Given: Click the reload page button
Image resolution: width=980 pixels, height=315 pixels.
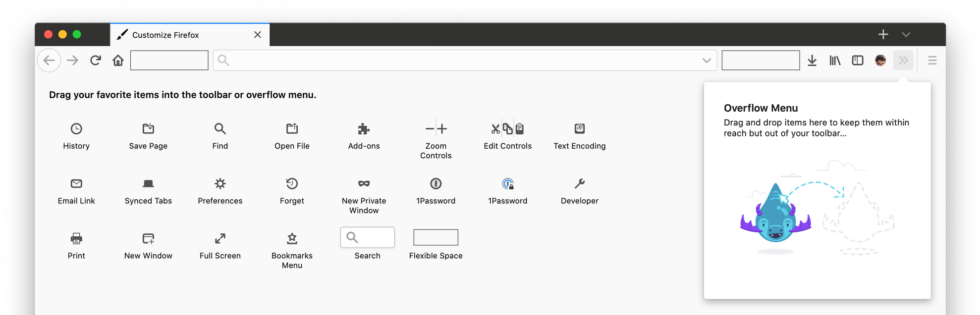Looking at the screenshot, I should coord(96,61).
